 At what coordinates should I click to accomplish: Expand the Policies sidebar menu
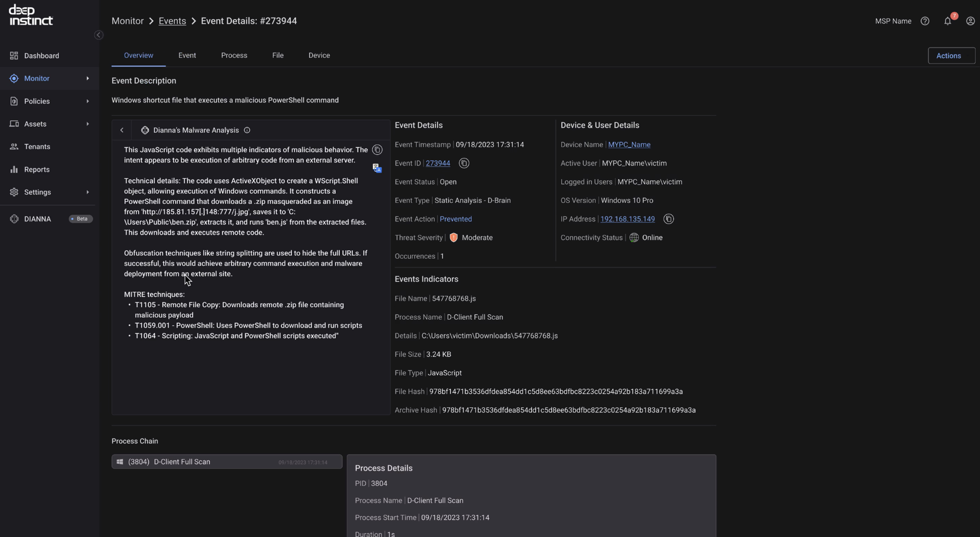coord(88,101)
